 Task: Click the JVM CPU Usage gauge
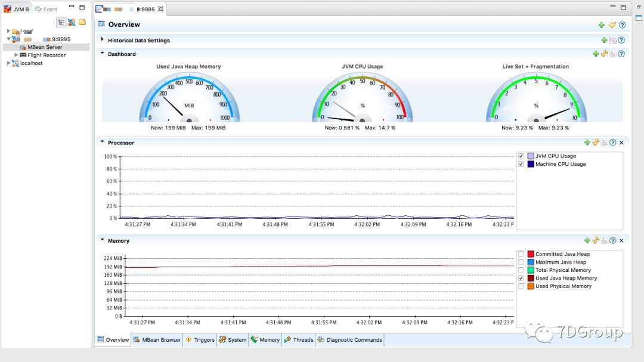363,98
